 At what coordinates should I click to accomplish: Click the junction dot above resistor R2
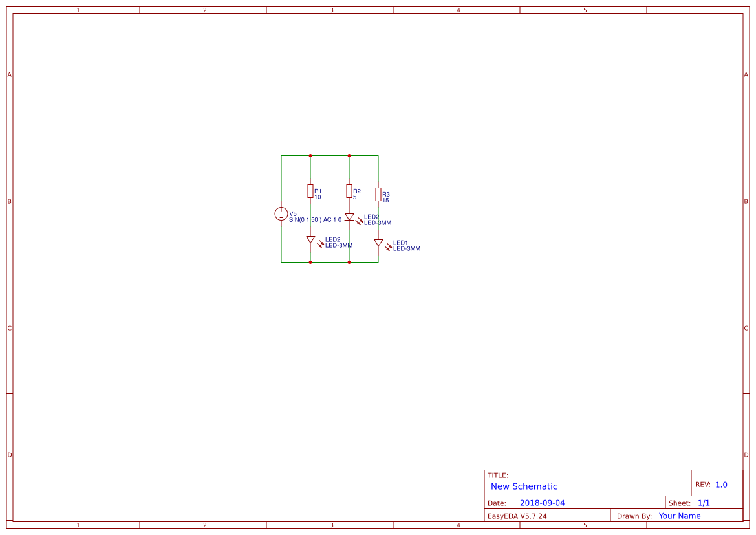(x=349, y=155)
